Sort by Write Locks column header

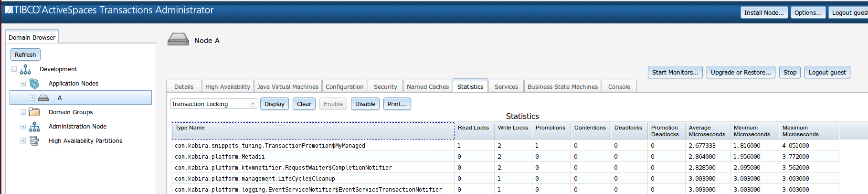pyautogui.click(x=513, y=131)
